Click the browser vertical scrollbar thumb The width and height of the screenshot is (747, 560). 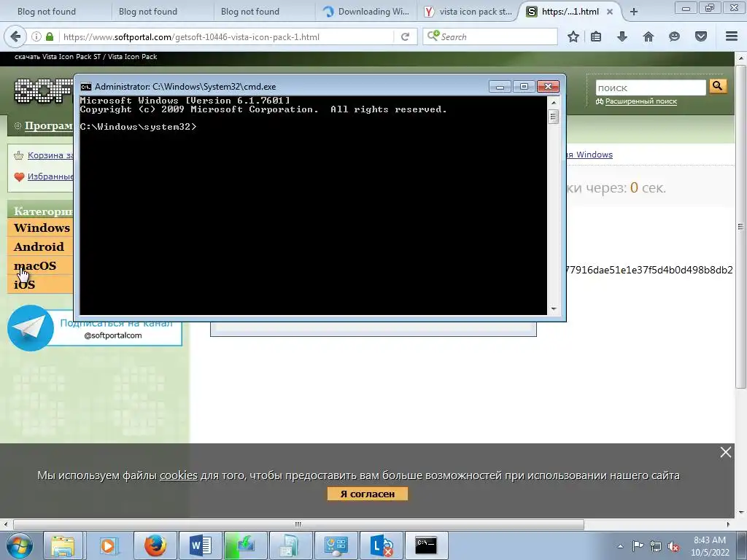pos(741,227)
